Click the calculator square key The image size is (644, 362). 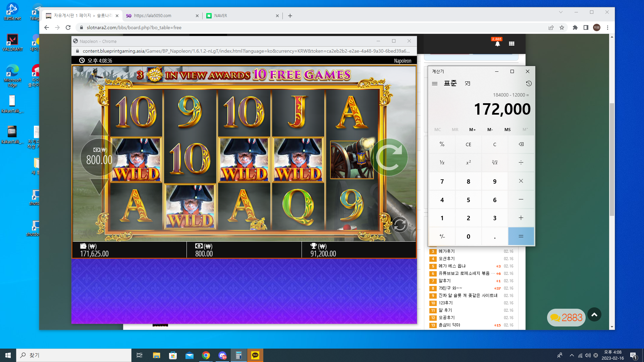[x=468, y=163]
